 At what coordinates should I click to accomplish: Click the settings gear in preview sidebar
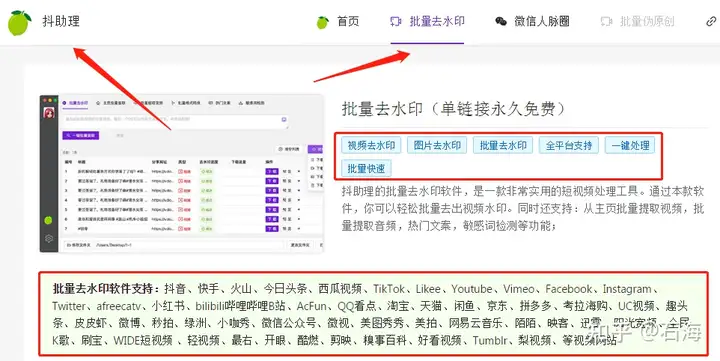pos(49,238)
